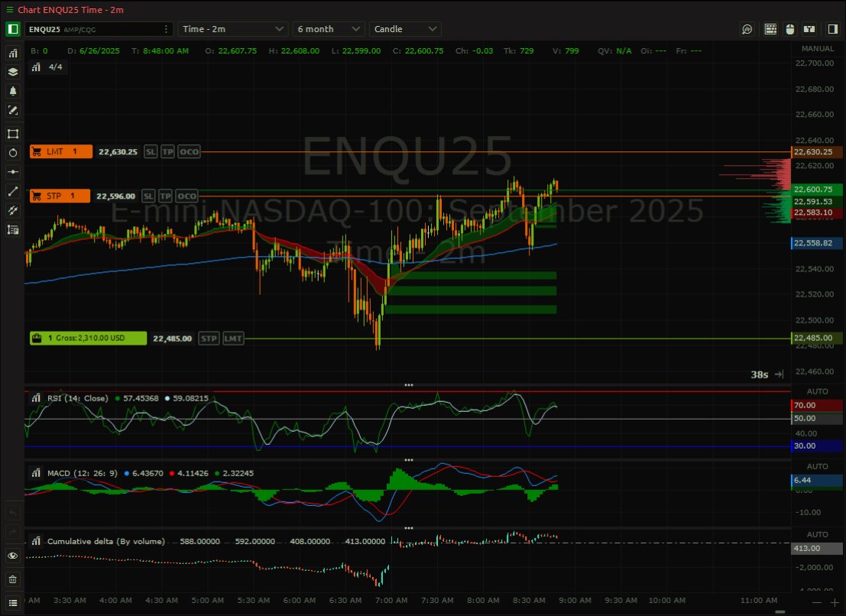The width and height of the screenshot is (846, 616).
Task: Click the 4/4 indicators counter
Action: point(56,67)
